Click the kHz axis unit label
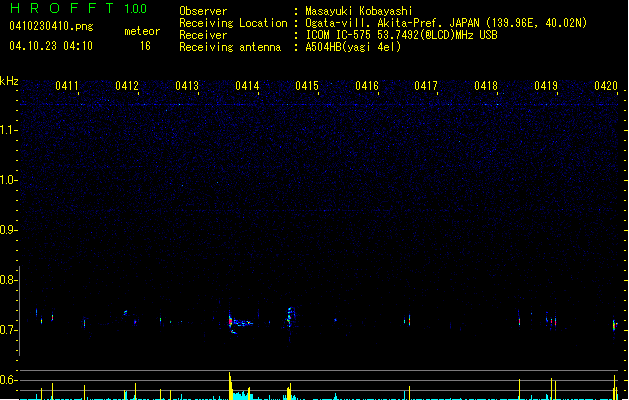629x400 pixels. pos(9,81)
